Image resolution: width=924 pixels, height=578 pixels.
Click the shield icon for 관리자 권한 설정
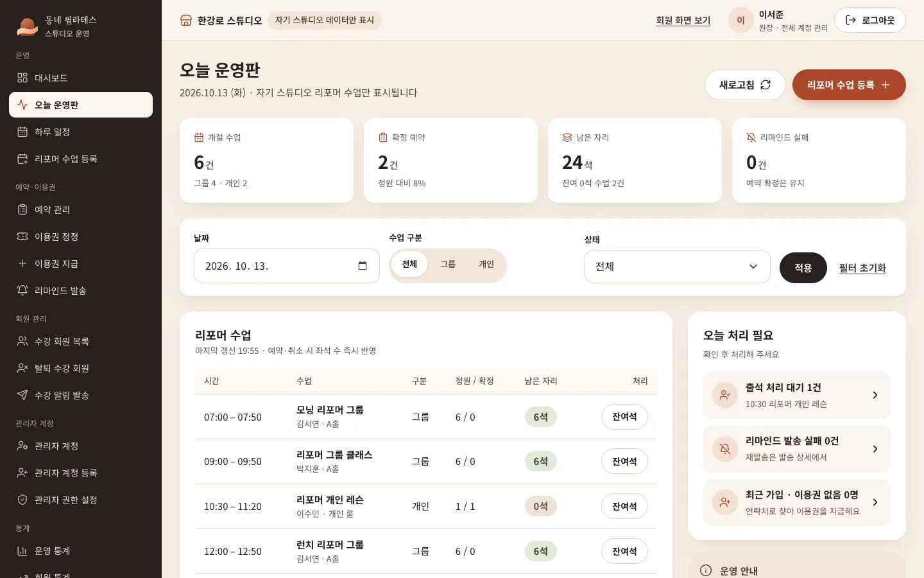coord(22,500)
